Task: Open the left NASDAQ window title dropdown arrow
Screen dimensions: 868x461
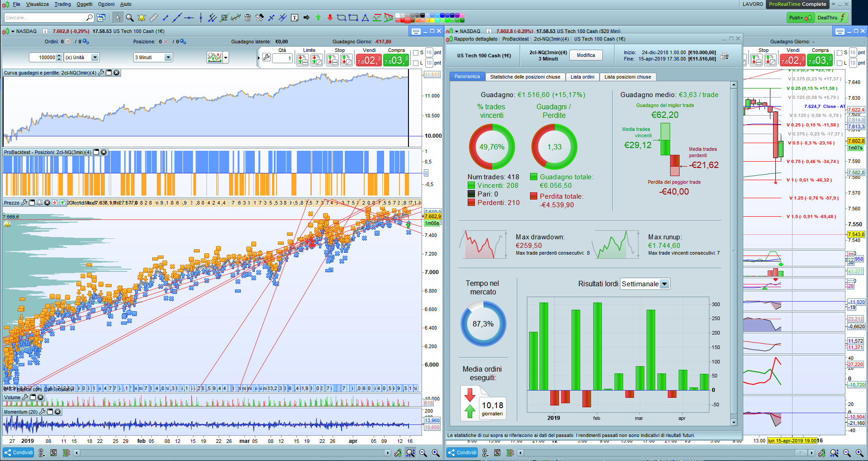Action: tap(13, 31)
